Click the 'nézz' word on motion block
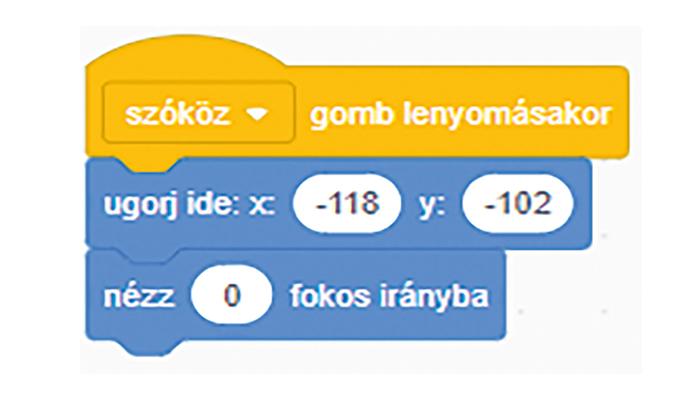 138,297
